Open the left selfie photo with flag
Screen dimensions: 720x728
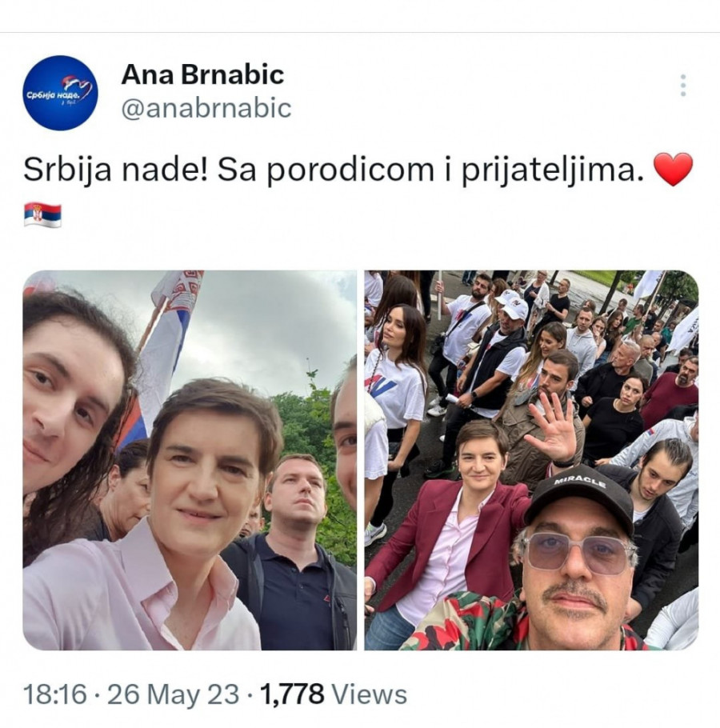coord(190,460)
